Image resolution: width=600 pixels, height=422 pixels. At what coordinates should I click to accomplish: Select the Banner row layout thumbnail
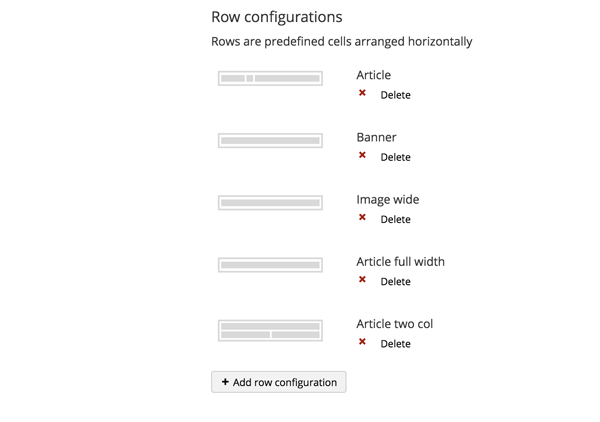pos(270,141)
